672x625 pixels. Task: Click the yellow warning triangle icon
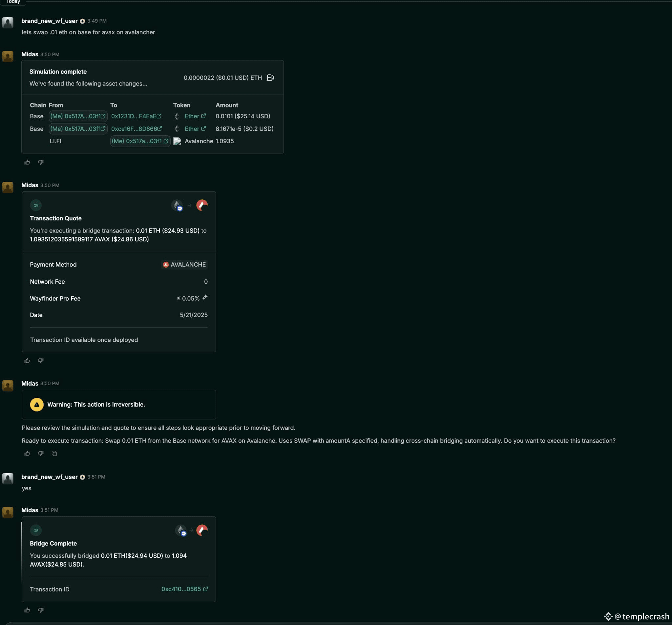coord(37,404)
